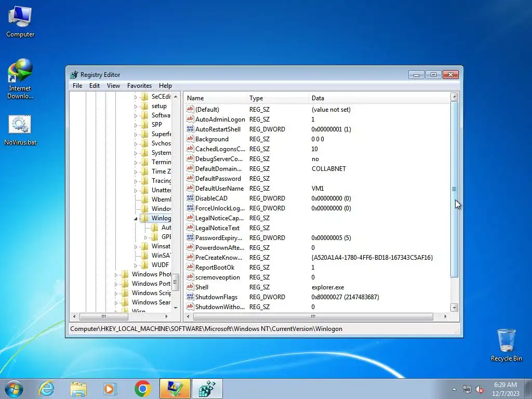Select the AutoAdminLogon string value icon
Image resolution: width=532 pixels, height=399 pixels.
pos(190,119)
